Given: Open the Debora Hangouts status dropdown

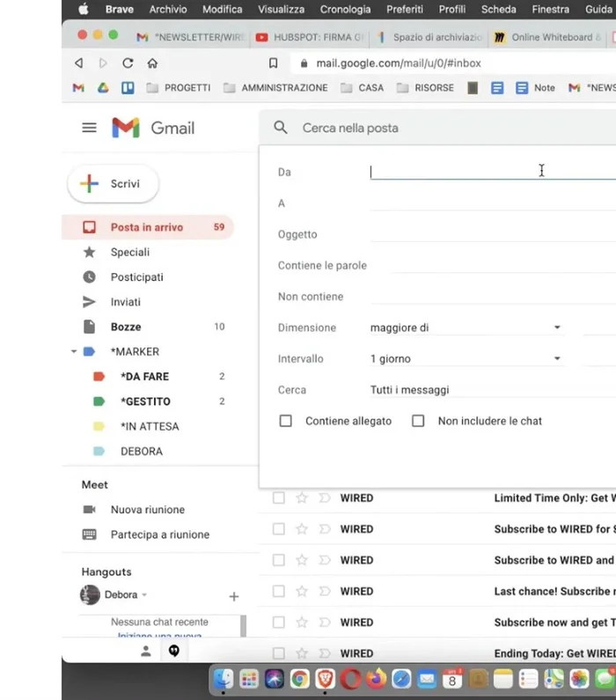Looking at the screenshot, I should [144, 594].
